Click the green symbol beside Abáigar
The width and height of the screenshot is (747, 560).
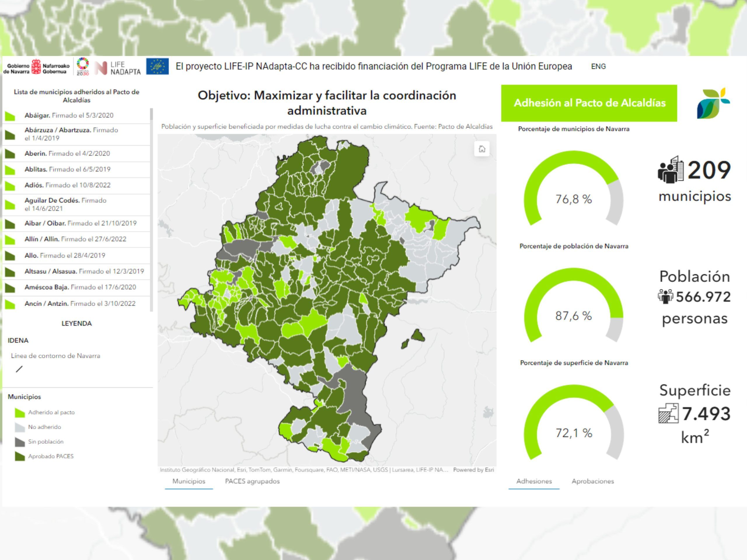pos(10,116)
